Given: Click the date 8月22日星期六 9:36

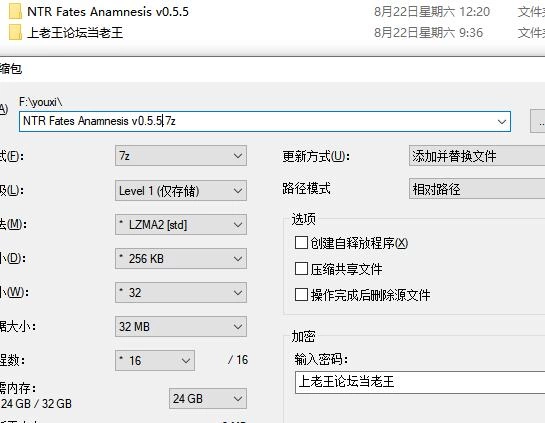Looking at the screenshot, I should (x=429, y=33).
